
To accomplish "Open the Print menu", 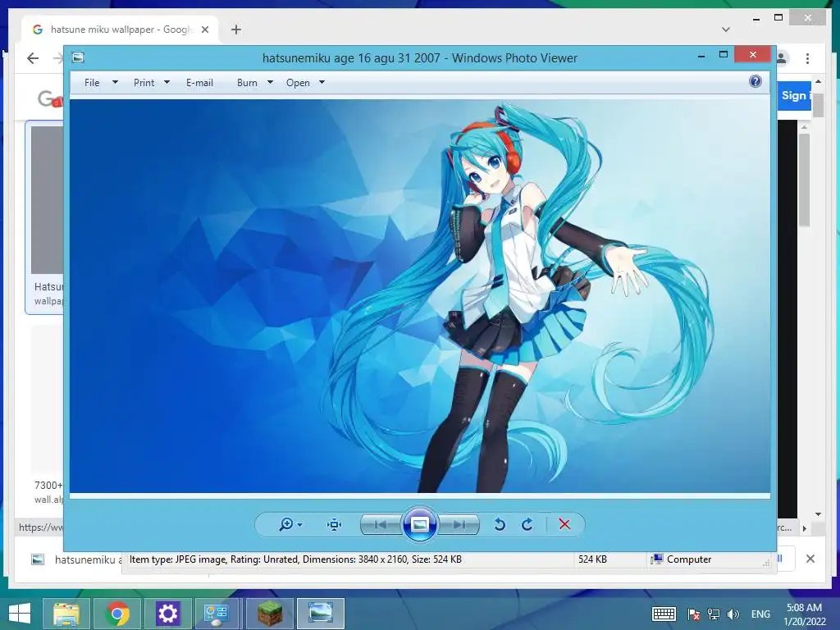I will [144, 83].
